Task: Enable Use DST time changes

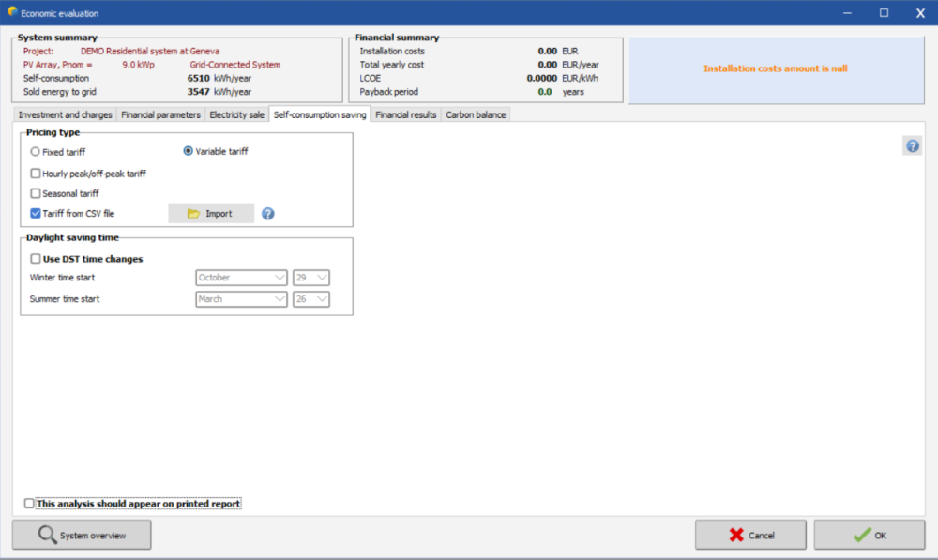Action: [x=36, y=259]
